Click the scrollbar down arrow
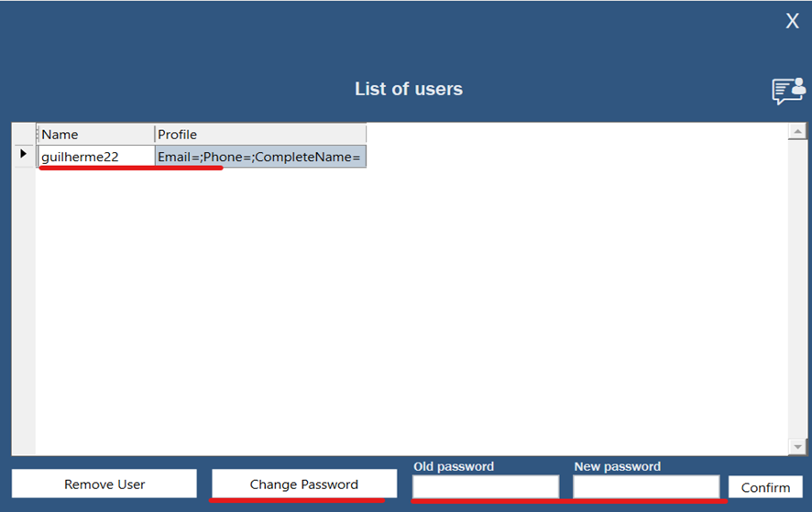812x512 pixels. 797,446
